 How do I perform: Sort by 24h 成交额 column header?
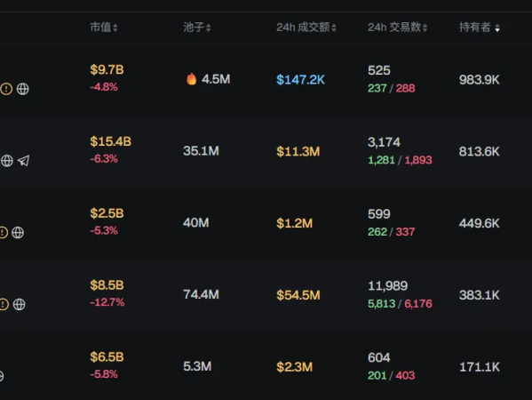click(x=306, y=28)
